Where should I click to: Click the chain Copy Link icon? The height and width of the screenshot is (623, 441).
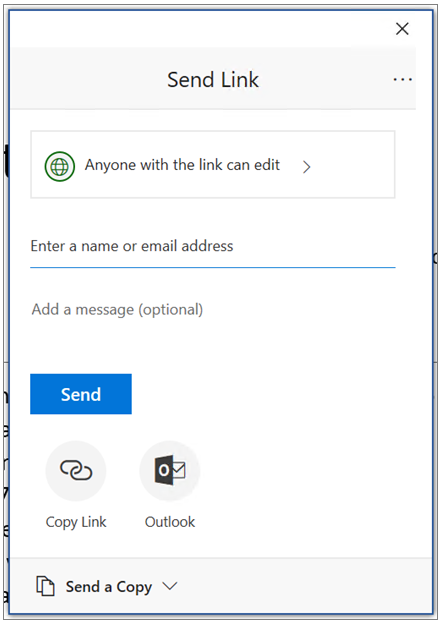tap(76, 470)
